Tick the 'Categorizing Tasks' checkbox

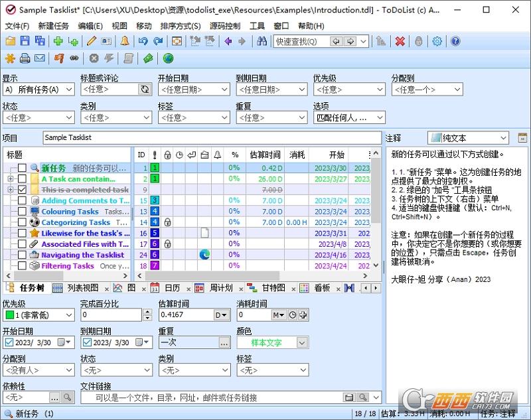pyautogui.click(x=22, y=222)
